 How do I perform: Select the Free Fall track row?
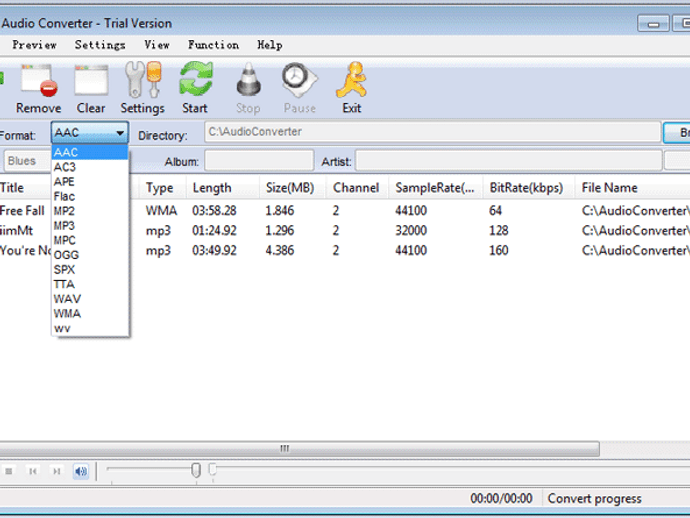click(345, 211)
